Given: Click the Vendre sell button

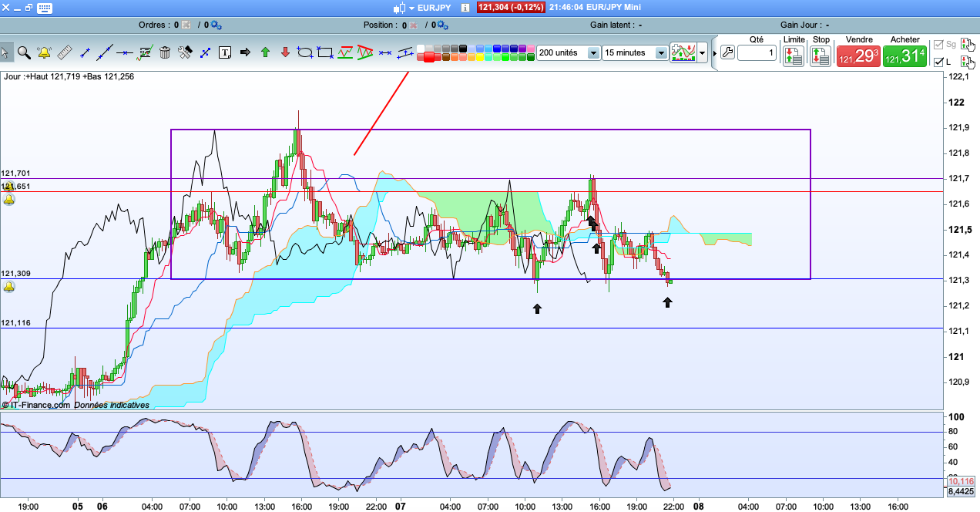Looking at the screenshot, I should pos(858,56).
